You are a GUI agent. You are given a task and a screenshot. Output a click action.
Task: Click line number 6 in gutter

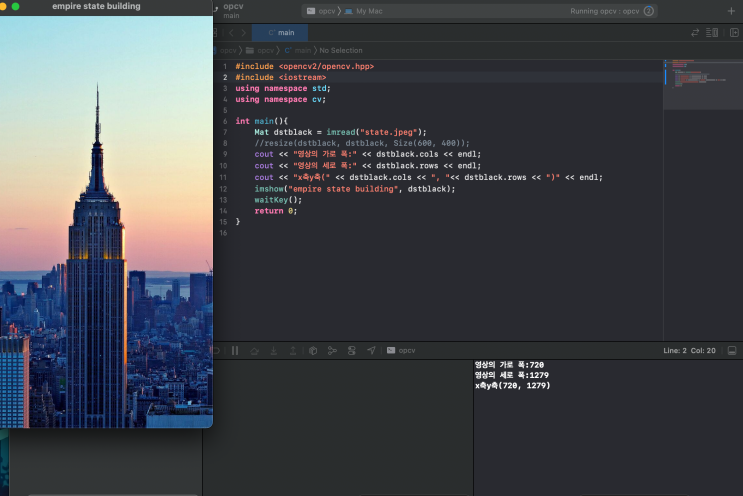point(225,121)
